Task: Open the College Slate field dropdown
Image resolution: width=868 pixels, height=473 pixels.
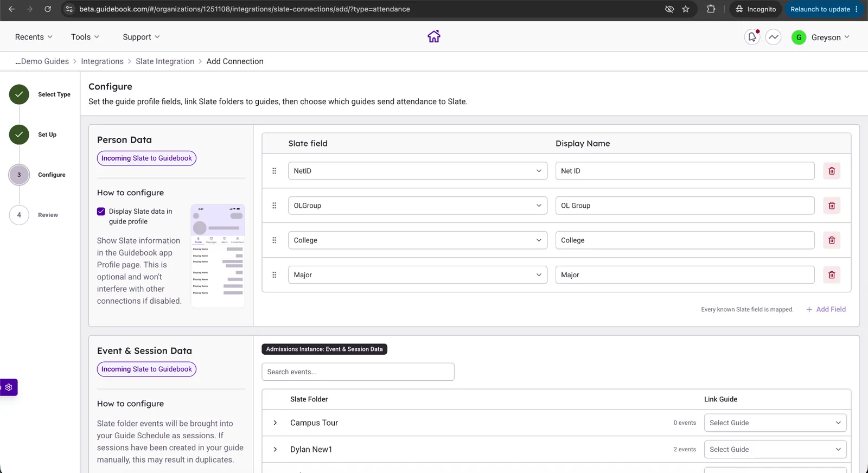Action: 418,240
